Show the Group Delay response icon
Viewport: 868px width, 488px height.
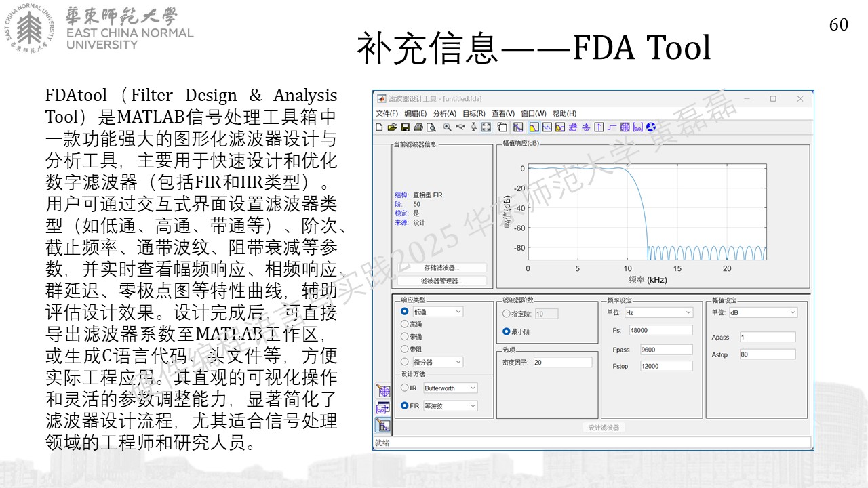(573, 127)
